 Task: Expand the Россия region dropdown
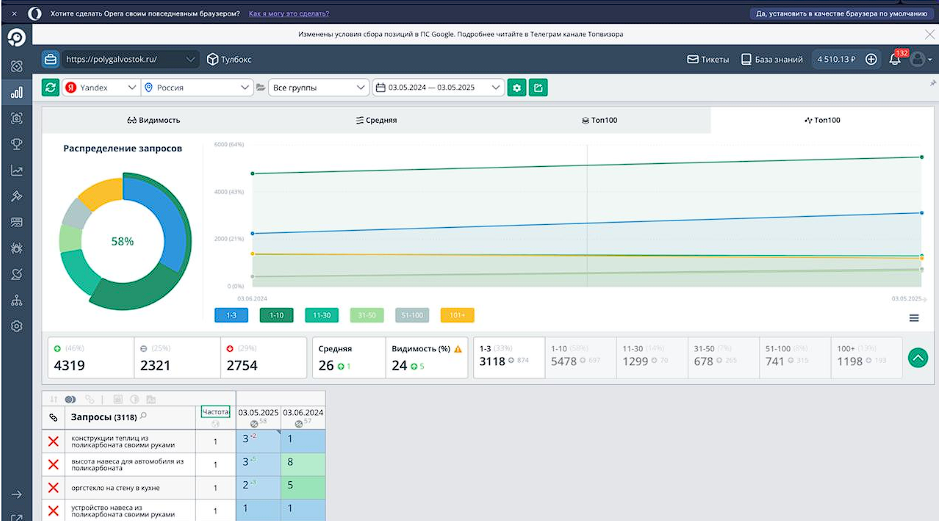[x=197, y=88]
